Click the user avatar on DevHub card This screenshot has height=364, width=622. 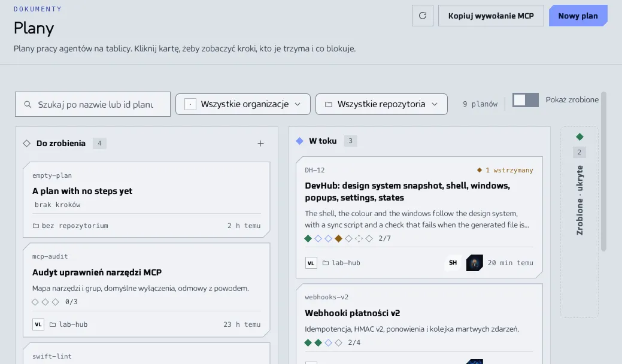[x=475, y=263]
